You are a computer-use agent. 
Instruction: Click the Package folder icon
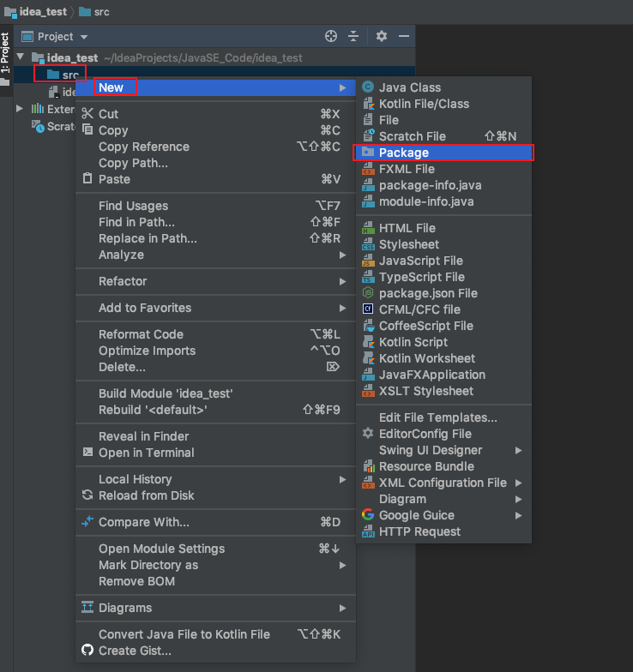368,152
